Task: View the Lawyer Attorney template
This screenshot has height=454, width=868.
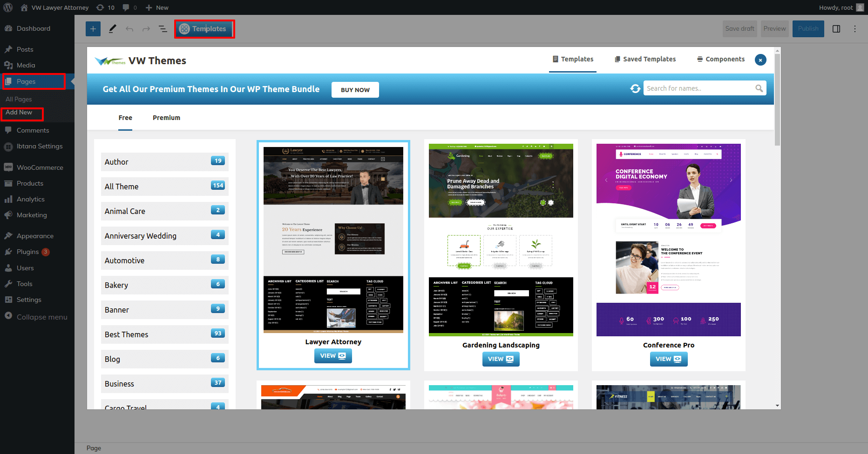Action: (x=333, y=356)
